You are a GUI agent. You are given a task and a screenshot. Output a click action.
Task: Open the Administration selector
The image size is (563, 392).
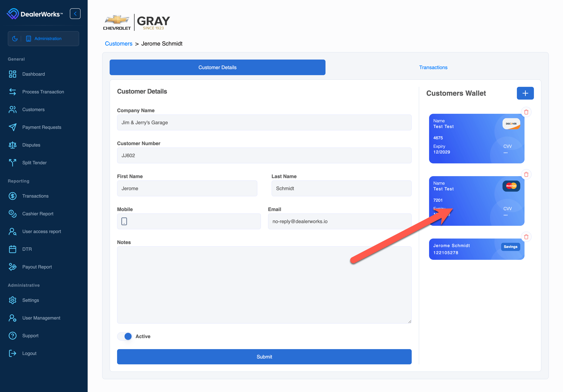click(48, 38)
